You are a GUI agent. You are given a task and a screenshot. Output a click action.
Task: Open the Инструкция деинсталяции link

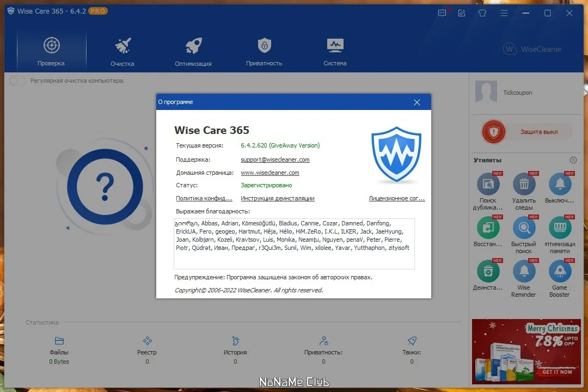point(278,198)
